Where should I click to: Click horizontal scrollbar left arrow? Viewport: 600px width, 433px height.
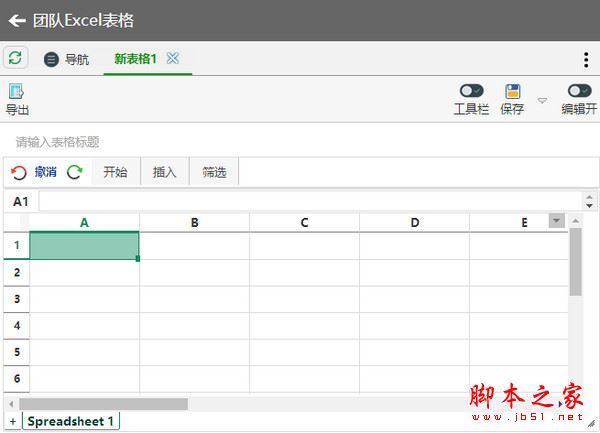click(11, 404)
